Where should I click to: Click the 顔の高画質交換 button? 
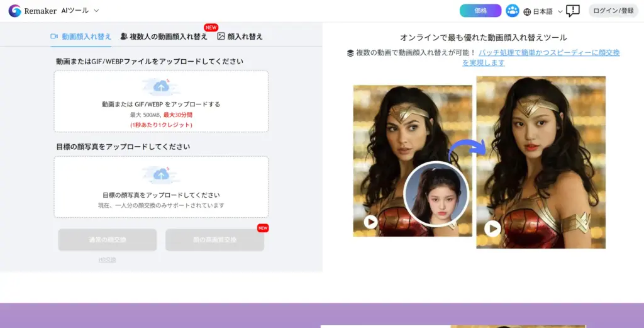point(215,240)
